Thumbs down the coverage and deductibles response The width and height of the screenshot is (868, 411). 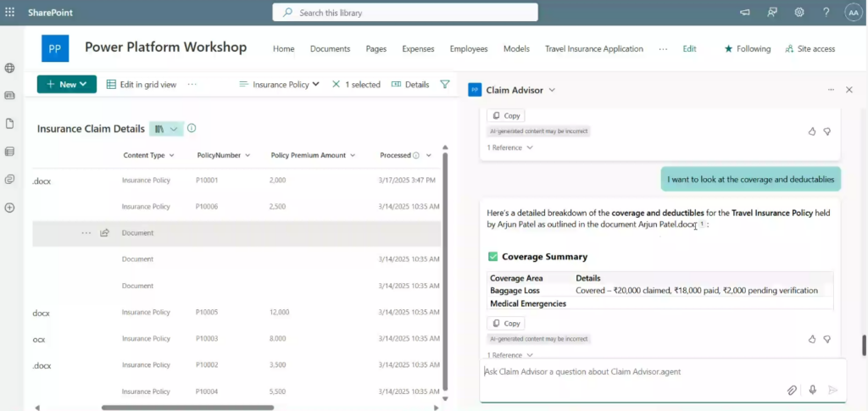(x=827, y=339)
